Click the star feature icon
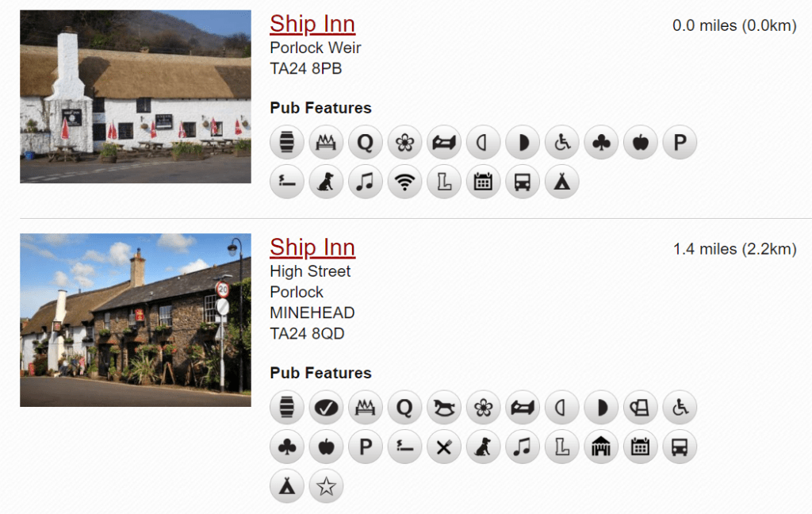Screen dimensions: 812x514 326,486
